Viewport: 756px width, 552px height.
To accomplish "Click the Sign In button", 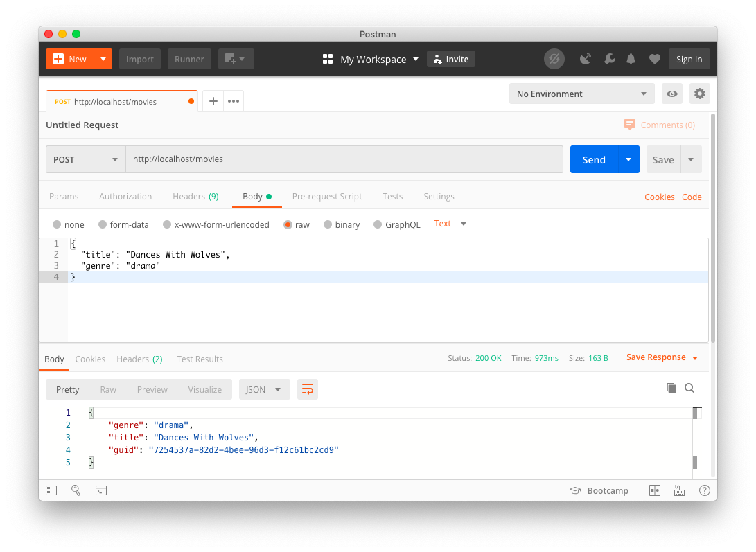I will pos(689,60).
